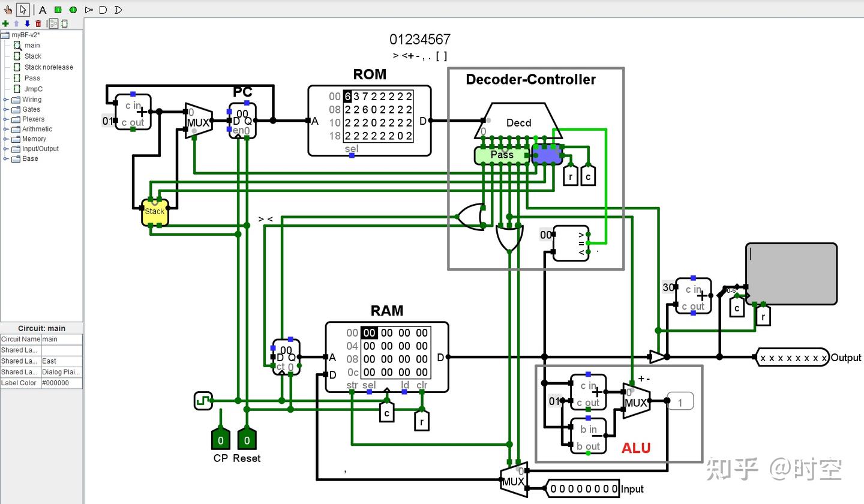The width and height of the screenshot is (864, 504).
Task: Select the AND gate tool
Action: tap(103, 10)
